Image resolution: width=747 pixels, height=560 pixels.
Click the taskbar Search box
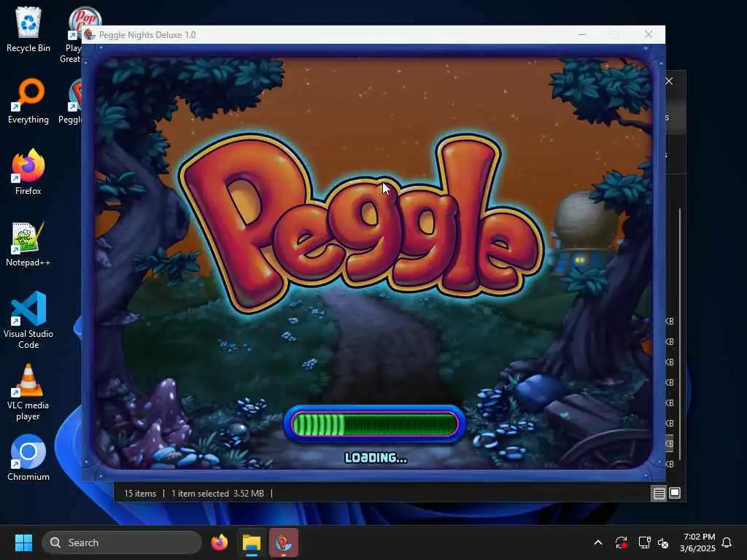pyautogui.click(x=122, y=542)
